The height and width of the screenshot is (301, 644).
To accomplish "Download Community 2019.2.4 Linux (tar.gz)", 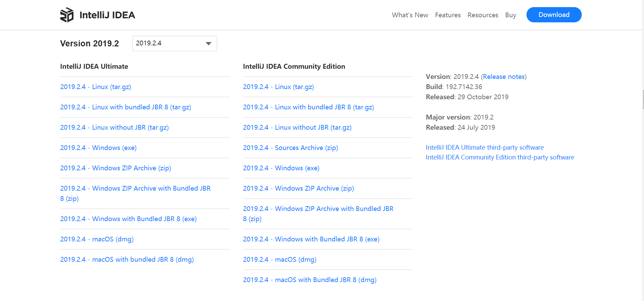I will 278,87.
